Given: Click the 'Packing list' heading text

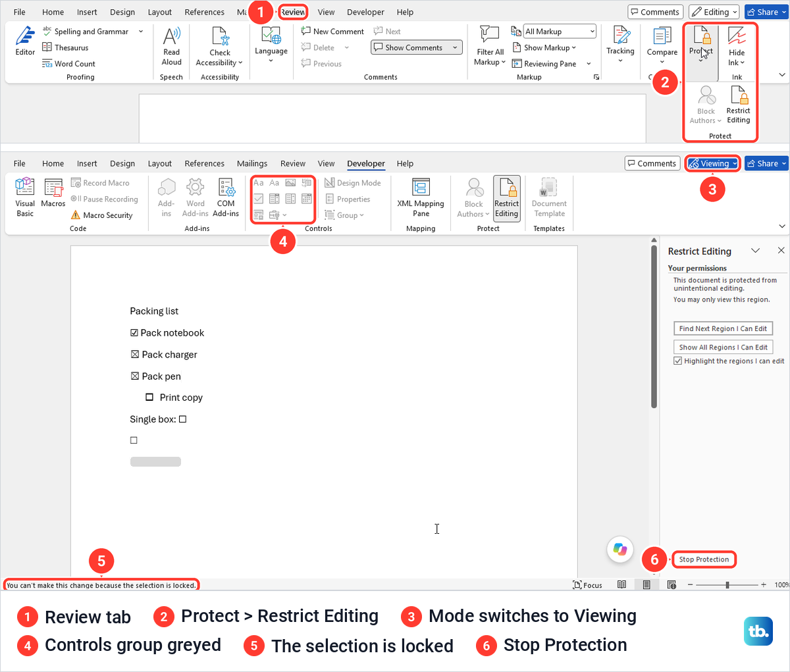Looking at the screenshot, I should point(154,311).
